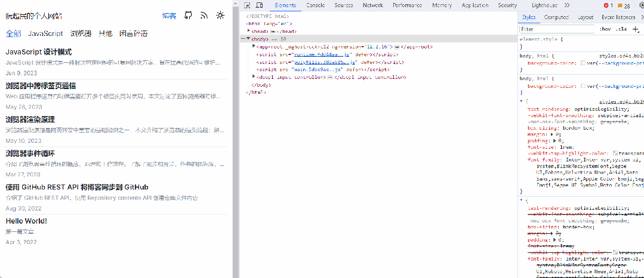Open stylesheet link beside first universal rule
The width and height of the screenshot is (644, 278).
pyautogui.click(x=621, y=101)
